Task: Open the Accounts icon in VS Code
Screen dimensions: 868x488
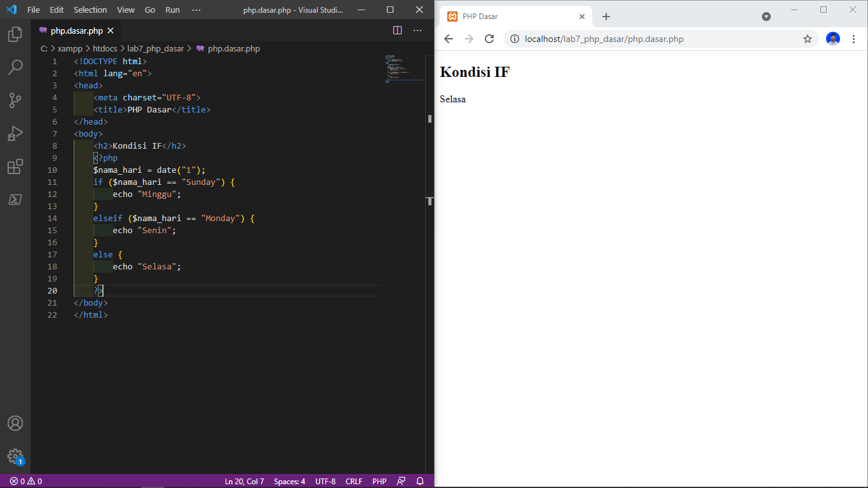Action: (x=14, y=423)
